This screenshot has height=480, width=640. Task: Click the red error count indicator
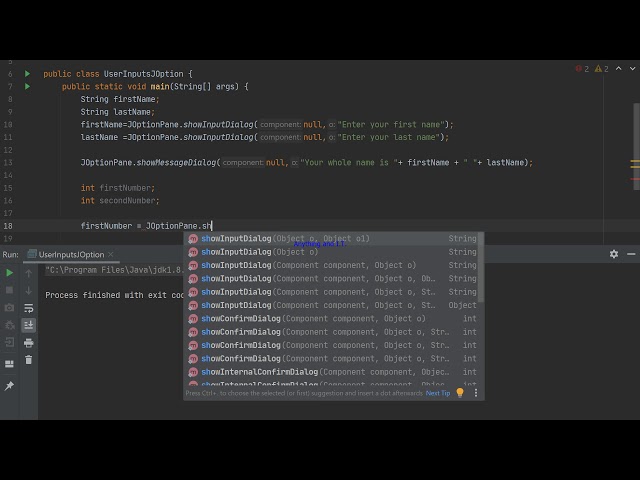582,69
